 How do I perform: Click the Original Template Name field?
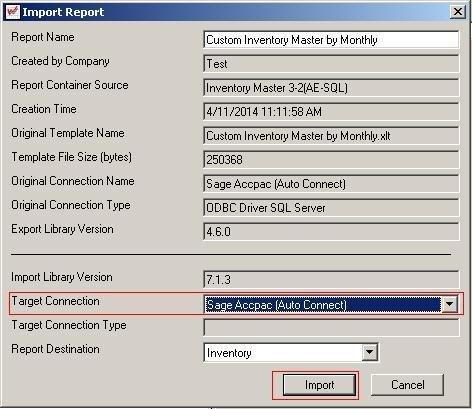(x=331, y=136)
